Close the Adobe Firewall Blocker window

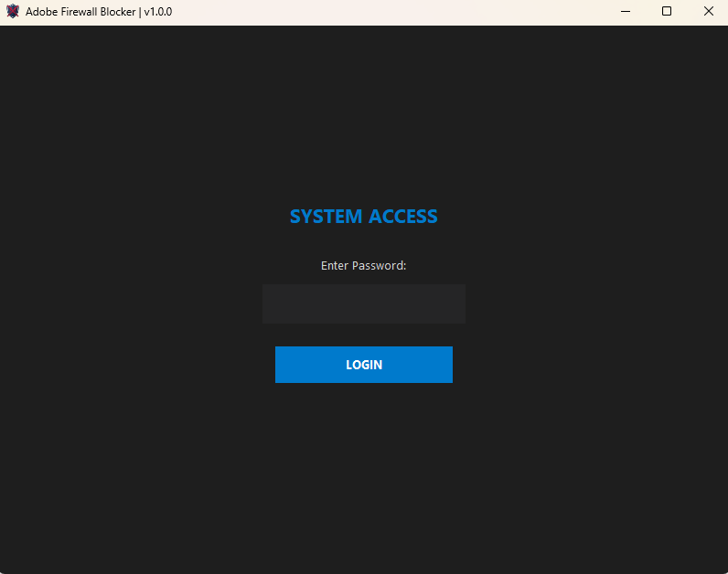(708, 12)
